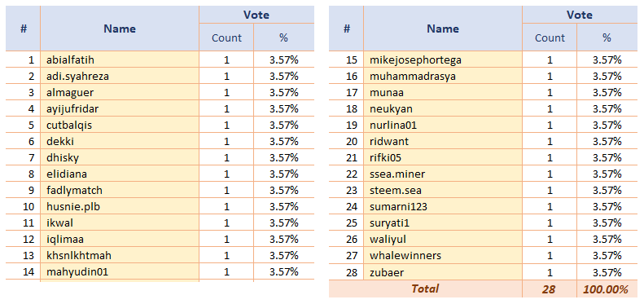This screenshot has width=644, height=304.
Task: Select the abialfatih name cell
Action: pos(120,59)
